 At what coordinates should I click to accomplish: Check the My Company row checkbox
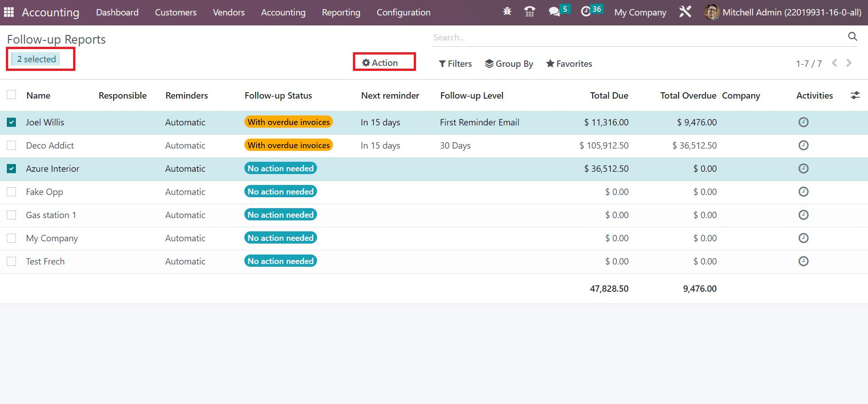[11, 238]
